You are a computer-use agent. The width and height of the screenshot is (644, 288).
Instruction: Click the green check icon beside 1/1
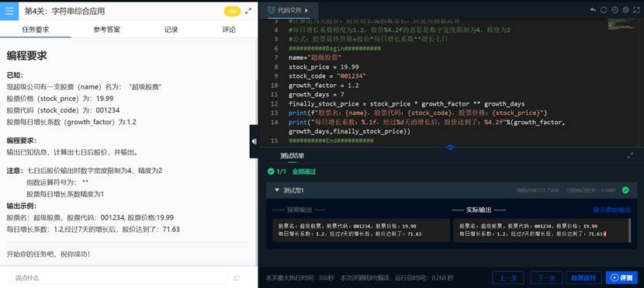(271, 172)
